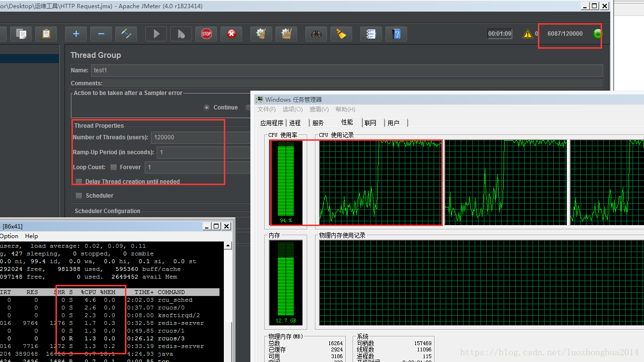Click the green running status indicator
The image size is (644, 362).
coord(598,34)
